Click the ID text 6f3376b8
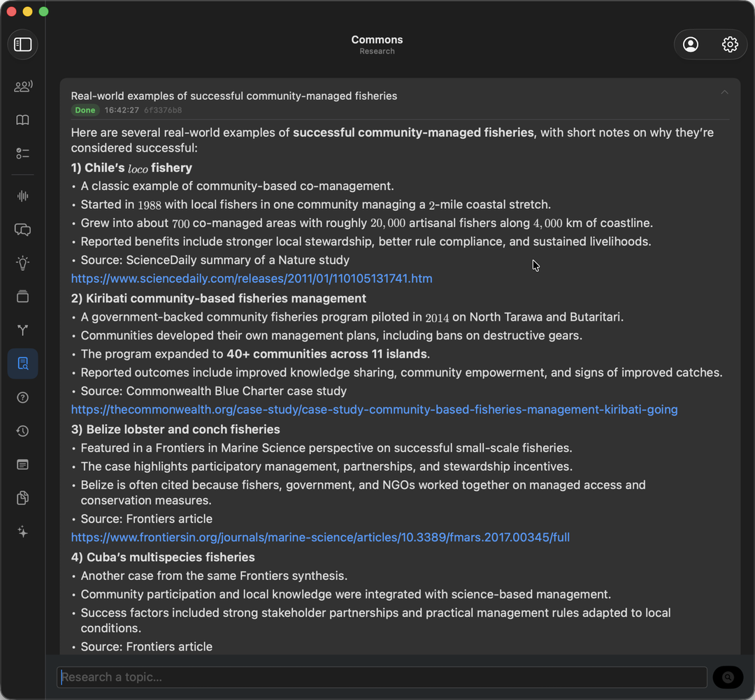755x700 pixels. pos(163,110)
